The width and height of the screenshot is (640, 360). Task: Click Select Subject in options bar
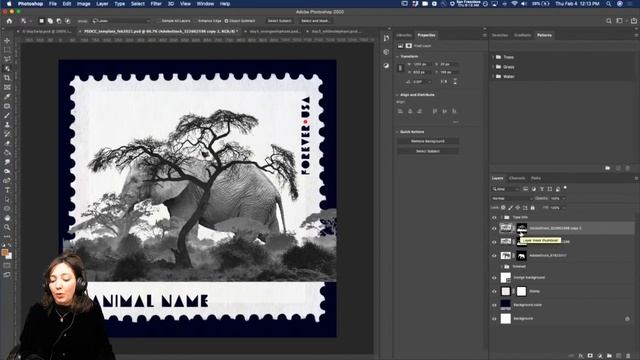(279, 21)
